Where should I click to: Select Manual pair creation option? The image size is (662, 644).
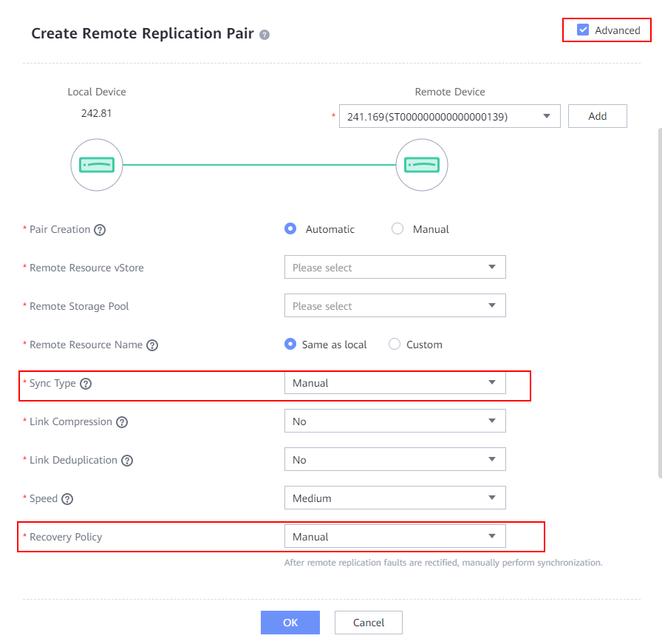point(397,229)
